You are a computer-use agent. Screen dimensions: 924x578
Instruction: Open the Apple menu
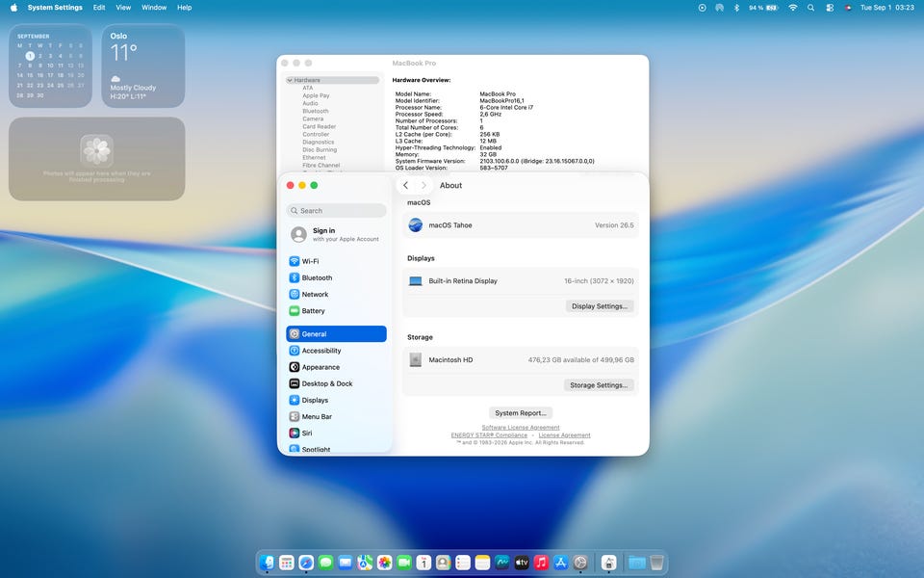[13, 8]
